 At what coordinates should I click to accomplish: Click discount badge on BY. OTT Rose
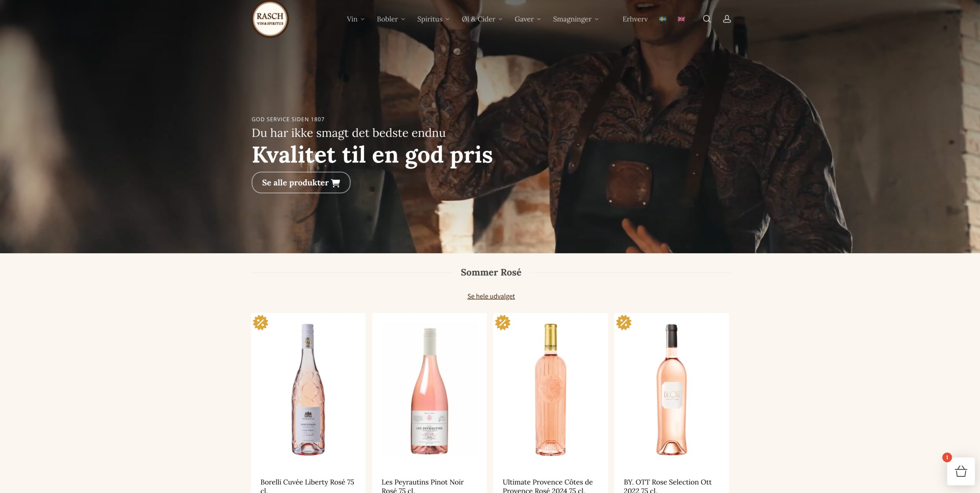coord(624,323)
